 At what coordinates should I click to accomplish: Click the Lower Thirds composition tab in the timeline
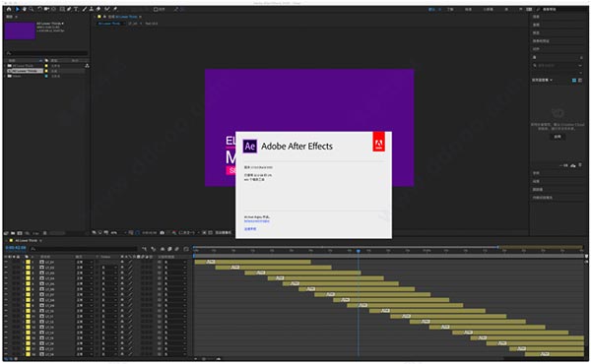[26, 240]
